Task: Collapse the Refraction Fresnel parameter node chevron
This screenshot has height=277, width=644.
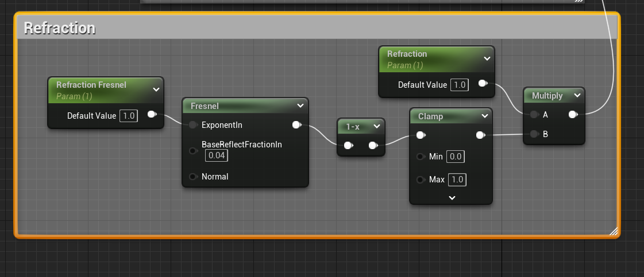Action: pos(156,89)
